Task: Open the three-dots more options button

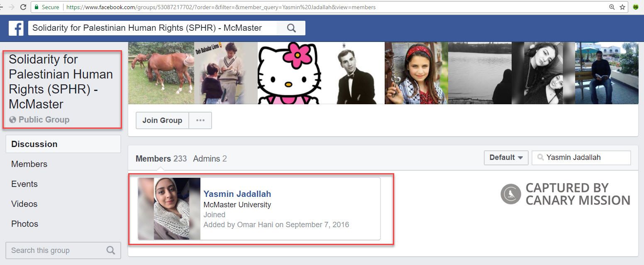Action: point(200,120)
